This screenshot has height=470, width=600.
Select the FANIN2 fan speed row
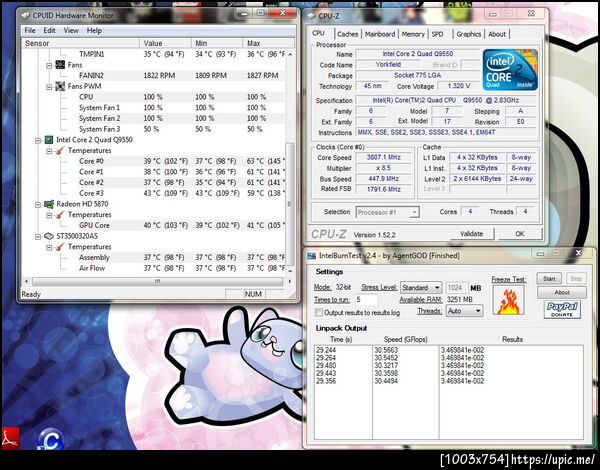(x=153, y=75)
